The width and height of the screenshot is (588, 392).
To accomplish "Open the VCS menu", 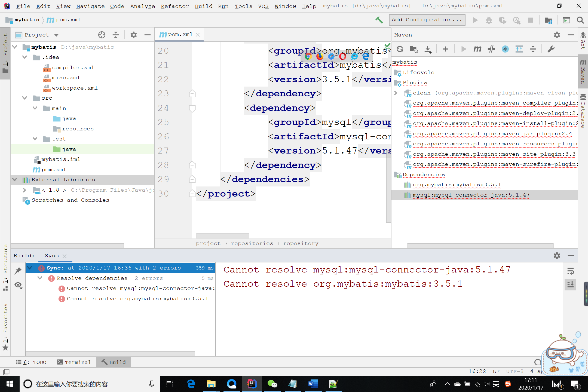I will point(263,6).
